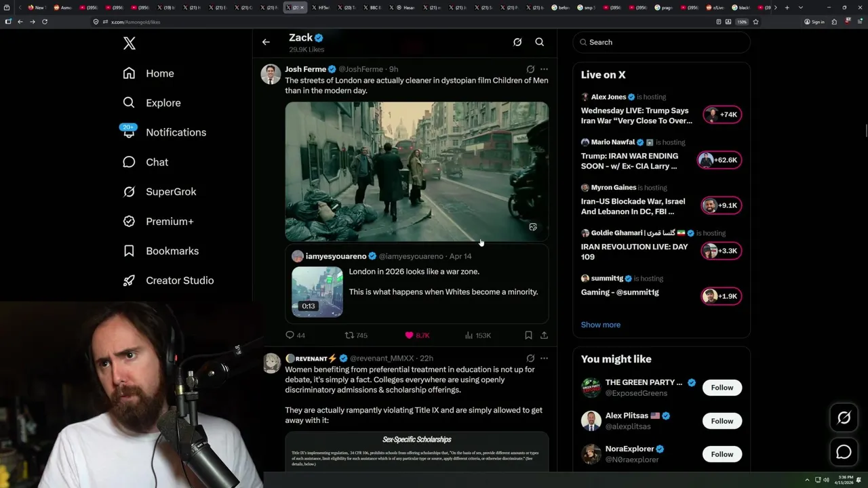The width and height of the screenshot is (868, 488).
Task: Click the image edit icon on photo
Action: [533, 227]
